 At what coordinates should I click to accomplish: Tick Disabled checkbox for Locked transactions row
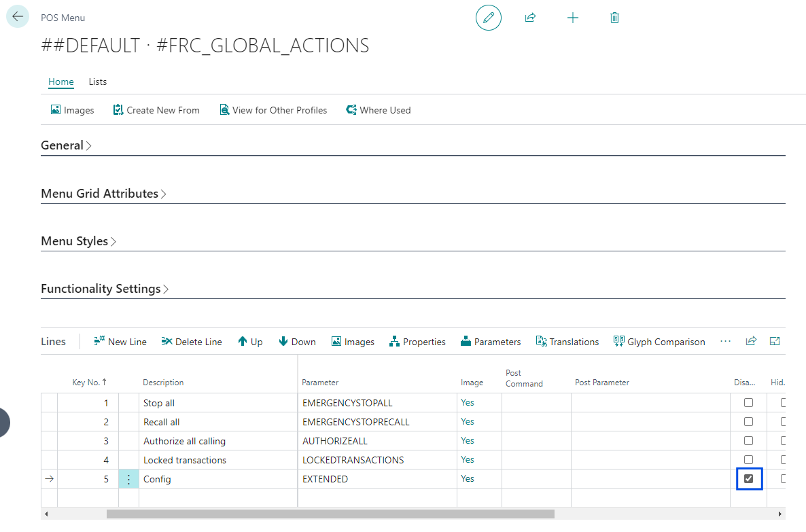pyautogui.click(x=748, y=460)
